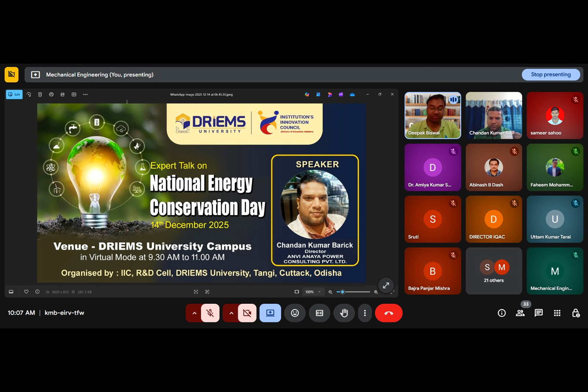The width and height of the screenshot is (588, 392).
Task: Expand audio settings chevron beside microphone
Action: point(194,313)
